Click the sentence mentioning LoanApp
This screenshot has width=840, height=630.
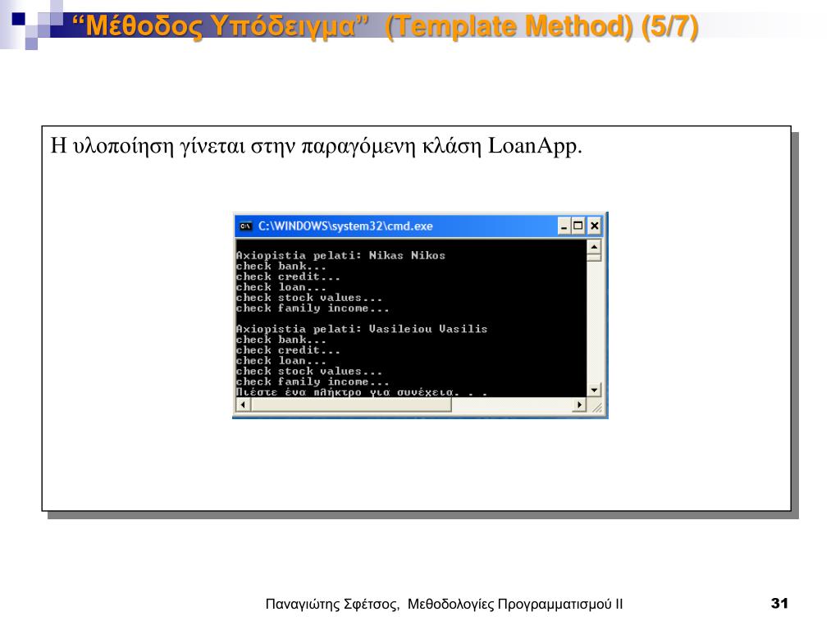pos(316,146)
